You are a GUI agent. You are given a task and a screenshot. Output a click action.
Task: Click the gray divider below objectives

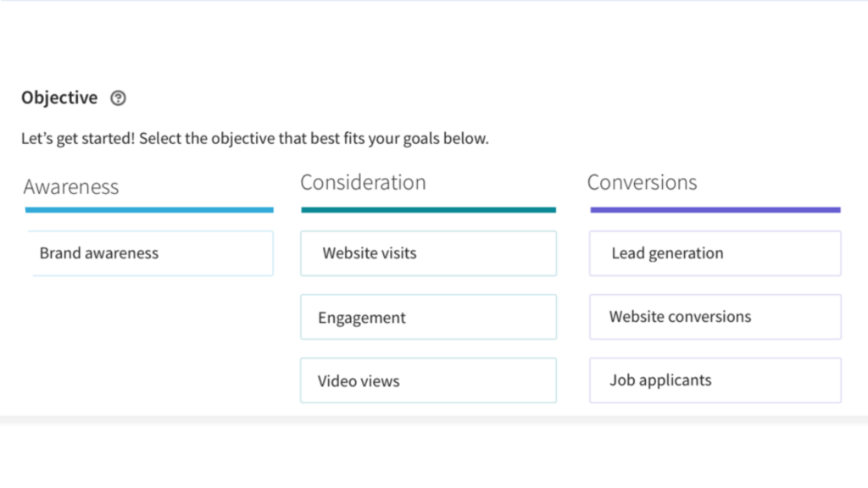pyautogui.click(x=434, y=420)
